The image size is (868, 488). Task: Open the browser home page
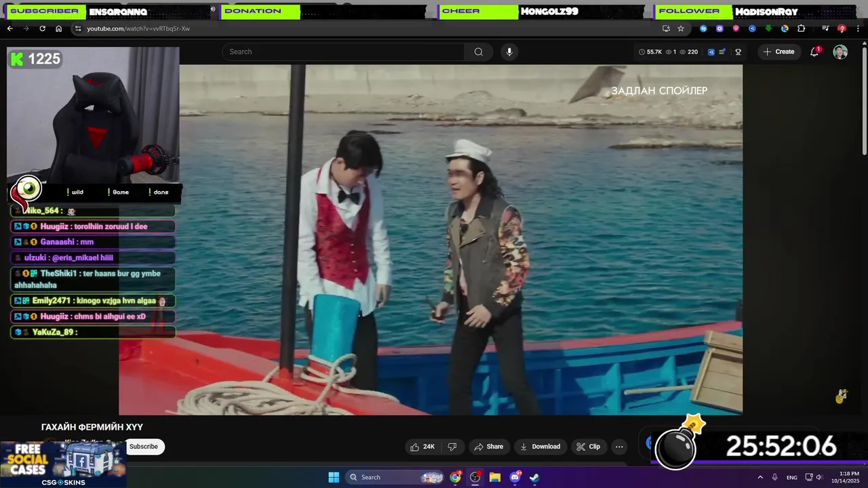(x=58, y=28)
